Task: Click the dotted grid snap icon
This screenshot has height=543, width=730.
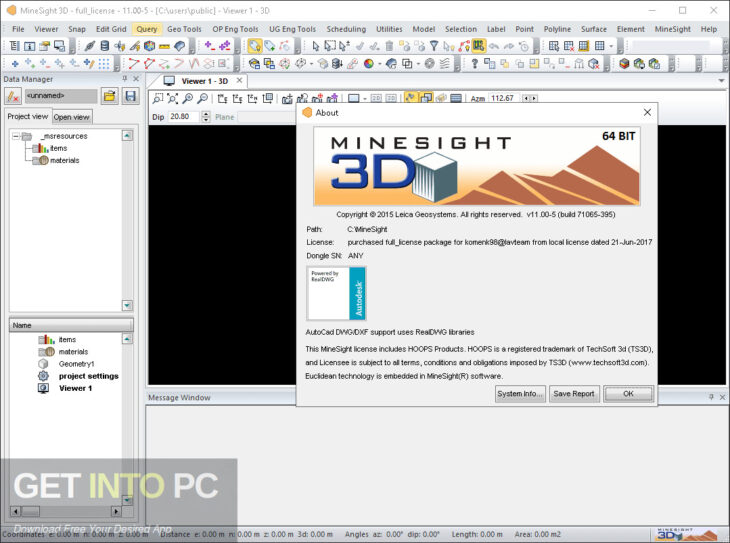Action: [104, 63]
